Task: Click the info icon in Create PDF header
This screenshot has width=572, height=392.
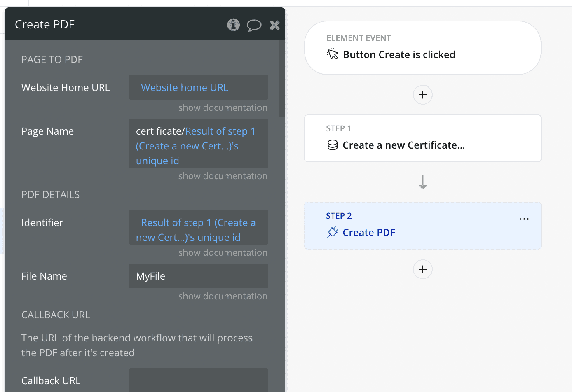Action: (x=234, y=25)
